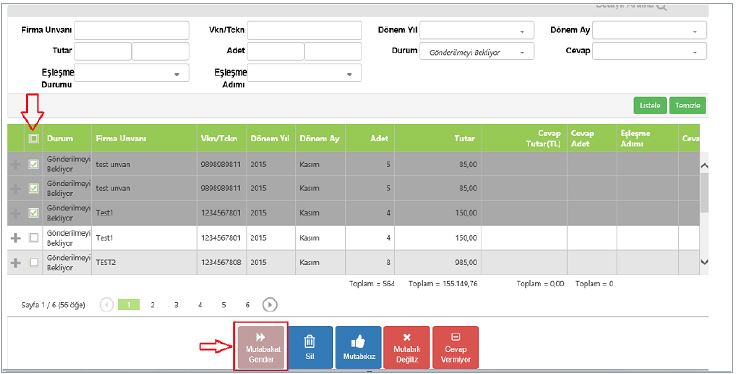
Task: Uncheck the highlighted Test1 row checkbox
Action: click(33, 213)
